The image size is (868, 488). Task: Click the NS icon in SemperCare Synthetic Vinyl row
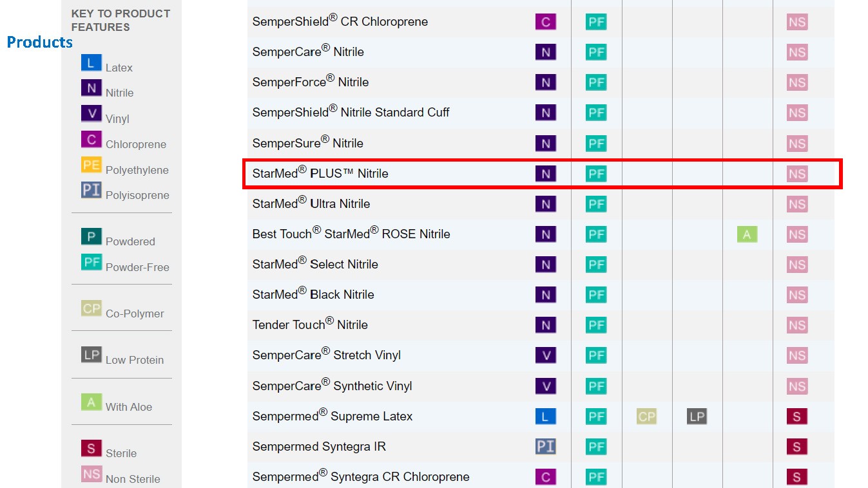[797, 386]
